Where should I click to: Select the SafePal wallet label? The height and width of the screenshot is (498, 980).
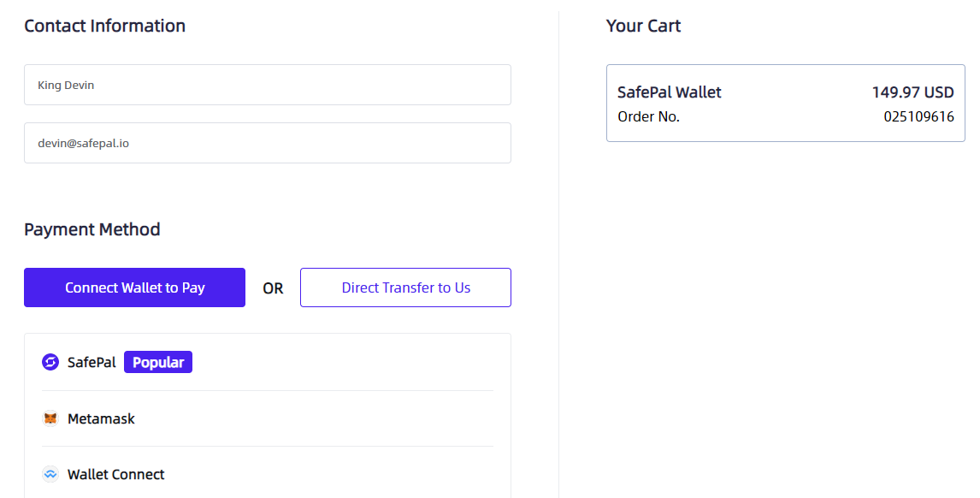92,363
